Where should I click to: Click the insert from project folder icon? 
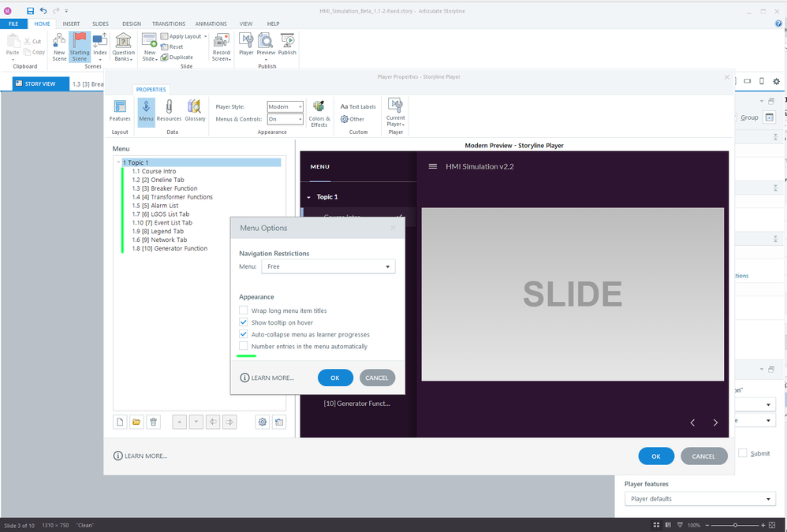point(136,422)
